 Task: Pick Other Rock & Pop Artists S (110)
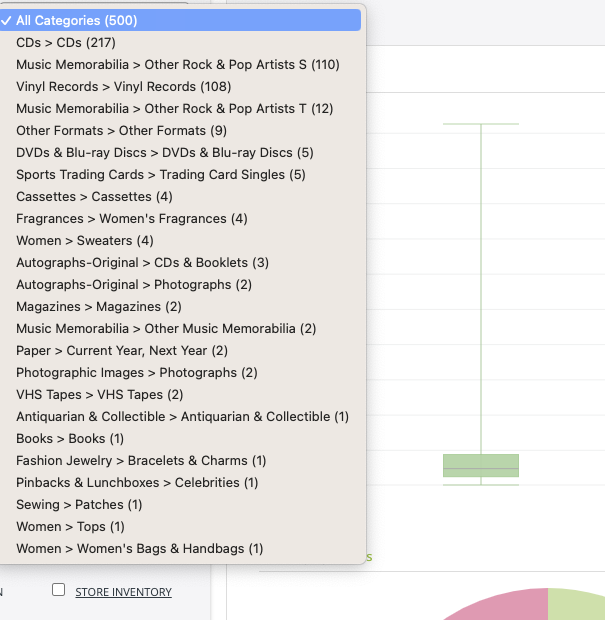click(x=180, y=64)
